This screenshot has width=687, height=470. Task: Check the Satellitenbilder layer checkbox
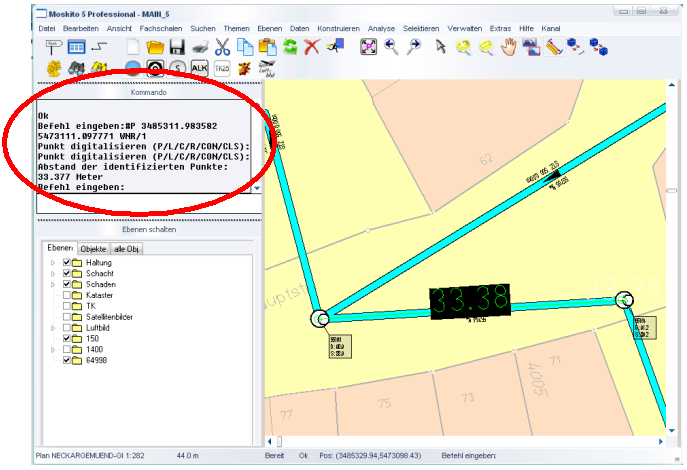pos(67,317)
